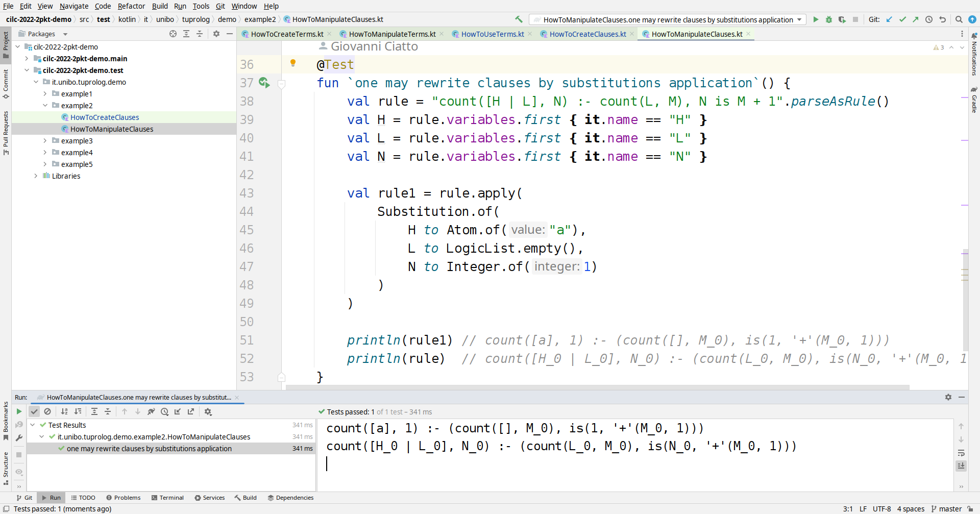980x514 pixels.
Task: Collapse all test results
Action: [108, 411]
